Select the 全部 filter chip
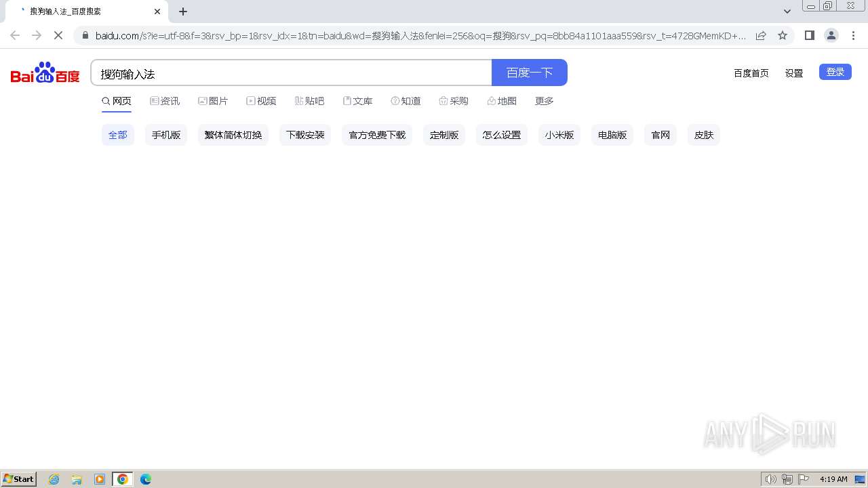The image size is (868, 488). point(118,135)
